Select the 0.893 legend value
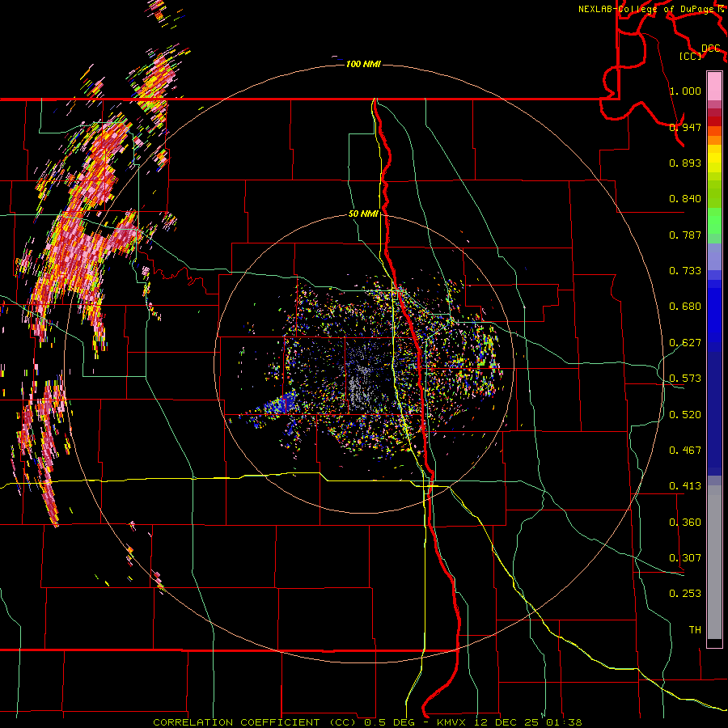 coord(685,163)
